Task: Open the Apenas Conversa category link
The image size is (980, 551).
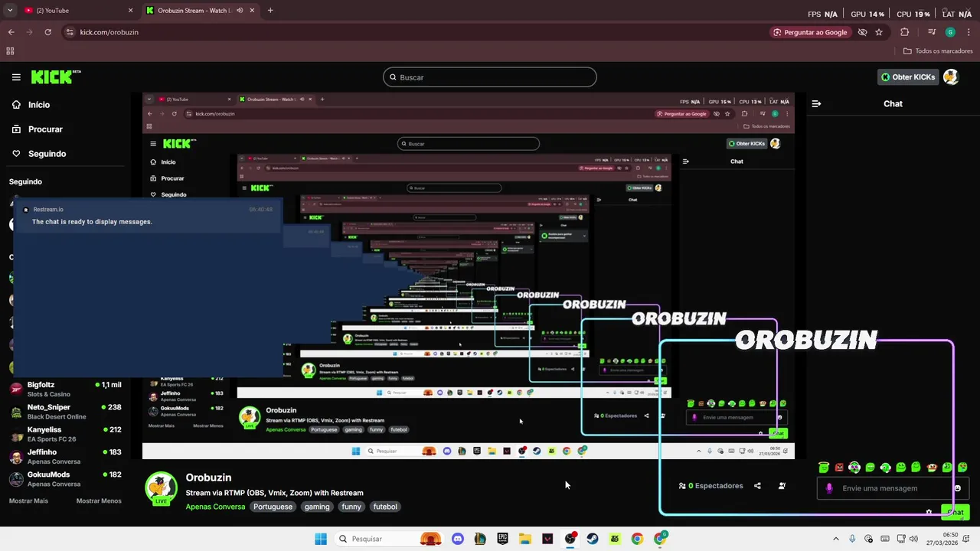Action: point(215,507)
